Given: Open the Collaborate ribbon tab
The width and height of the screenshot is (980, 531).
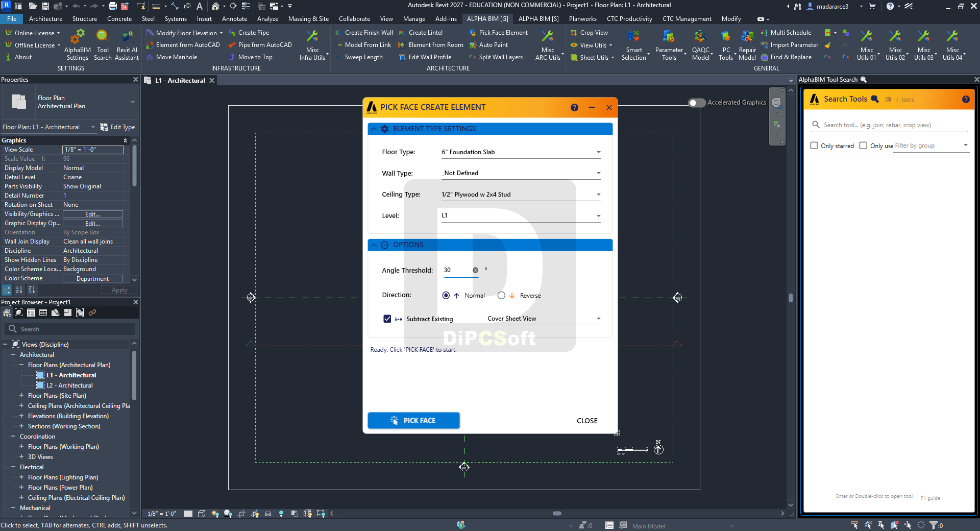Looking at the screenshot, I should 354,19.
